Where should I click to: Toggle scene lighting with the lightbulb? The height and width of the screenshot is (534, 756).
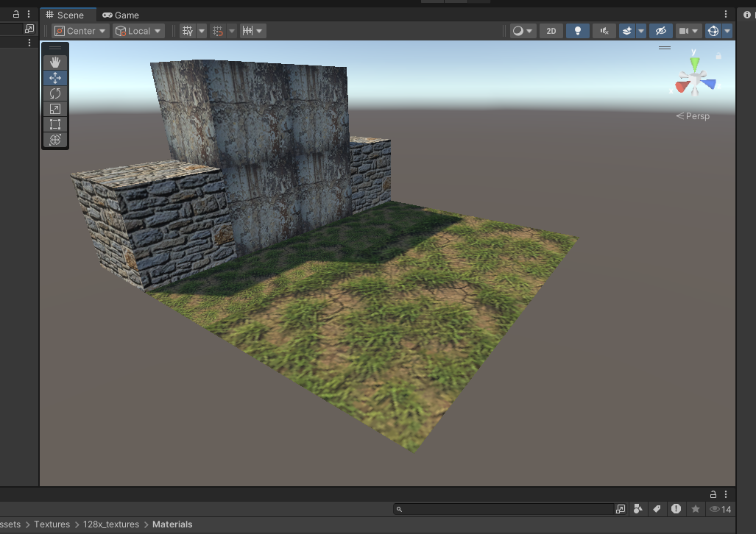(578, 31)
